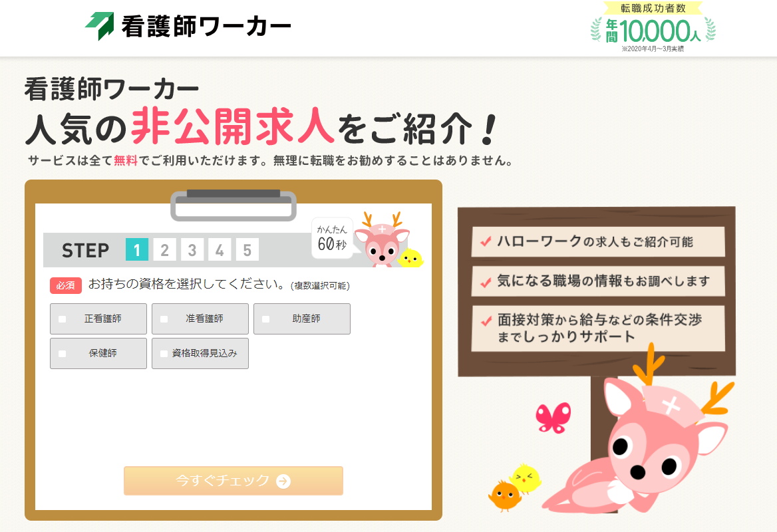Click the pink butterfly icon

[553, 418]
